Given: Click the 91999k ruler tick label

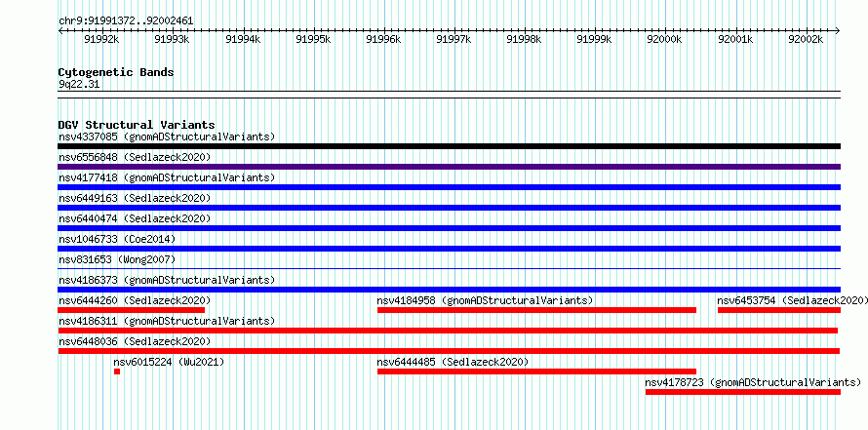Looking at the screenshot, I should (x=594, y=39).
